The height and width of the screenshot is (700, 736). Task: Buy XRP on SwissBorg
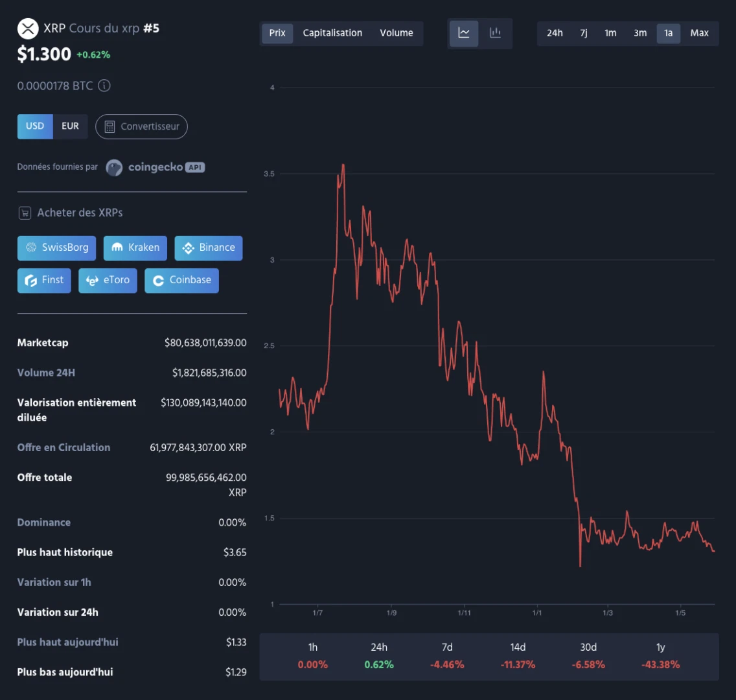pyautogui.click(x=57, y=248)
